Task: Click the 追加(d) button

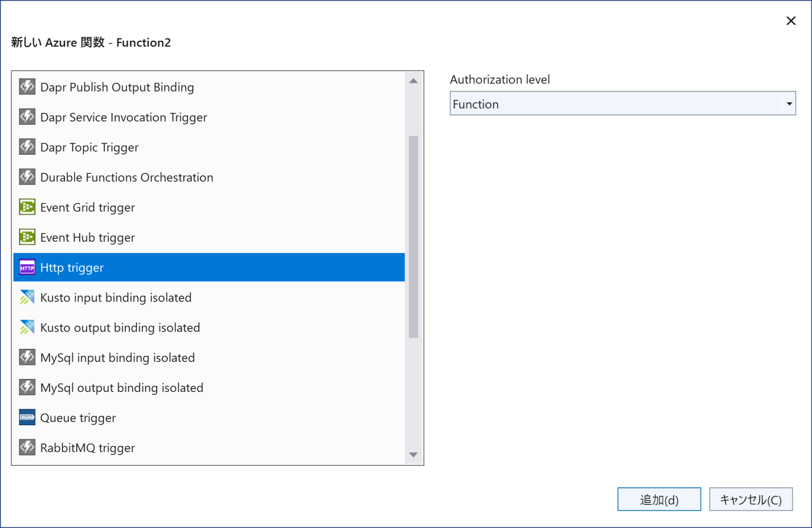Action: tap(659, 499)
